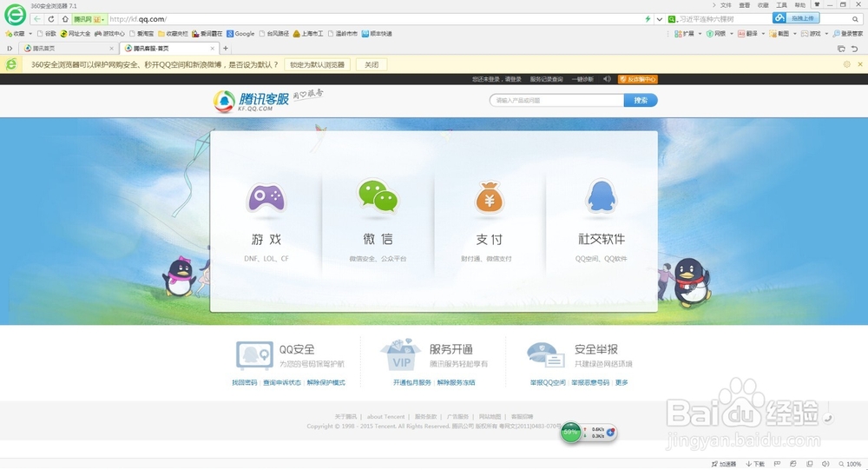
Task: Open the 游戏中心 bookmark
Action: [x=109, y=34]
